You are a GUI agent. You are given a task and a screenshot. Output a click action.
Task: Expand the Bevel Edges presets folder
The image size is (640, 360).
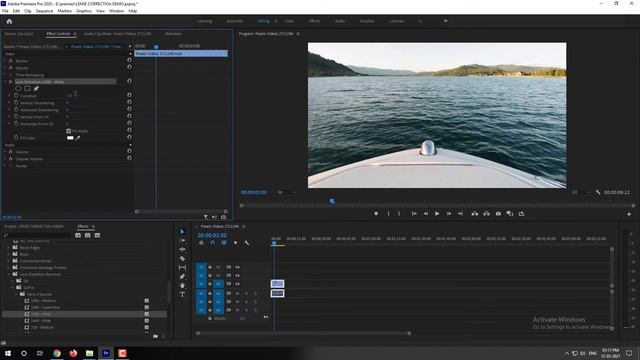9,247
